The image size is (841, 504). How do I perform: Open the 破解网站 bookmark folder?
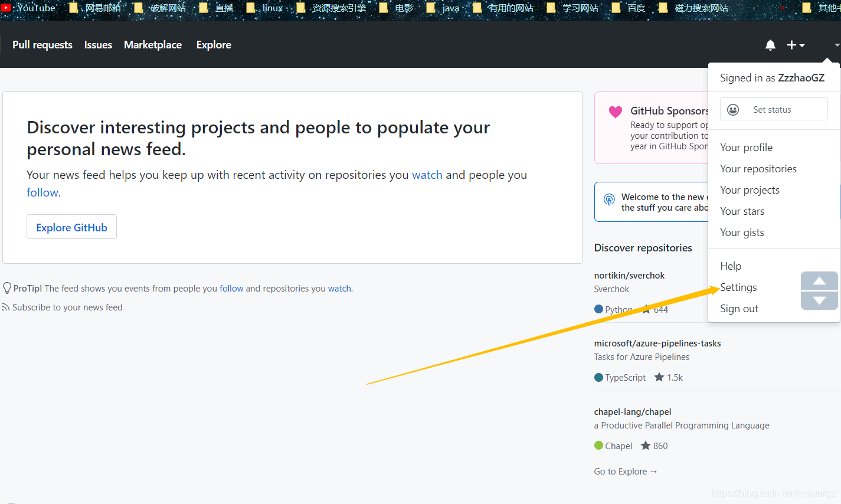click(160, 8)
